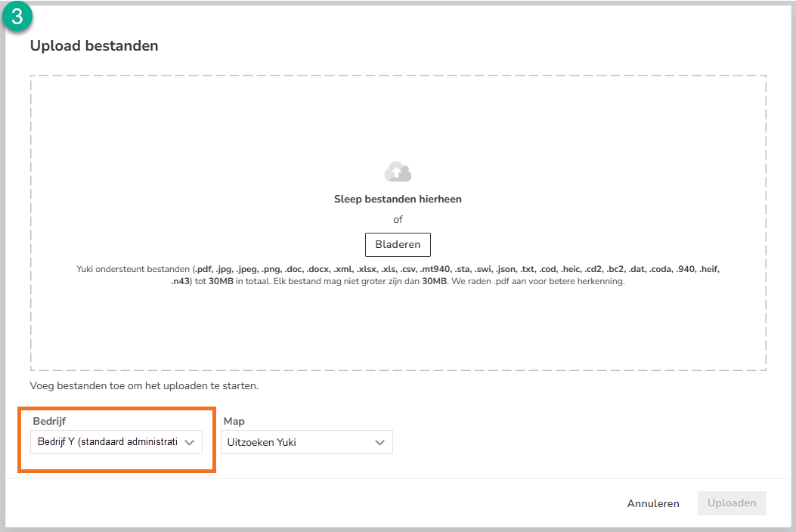The width and height of the screenshot is (796, 532).
Task: Click the Map field label
Action: [234, 421]
